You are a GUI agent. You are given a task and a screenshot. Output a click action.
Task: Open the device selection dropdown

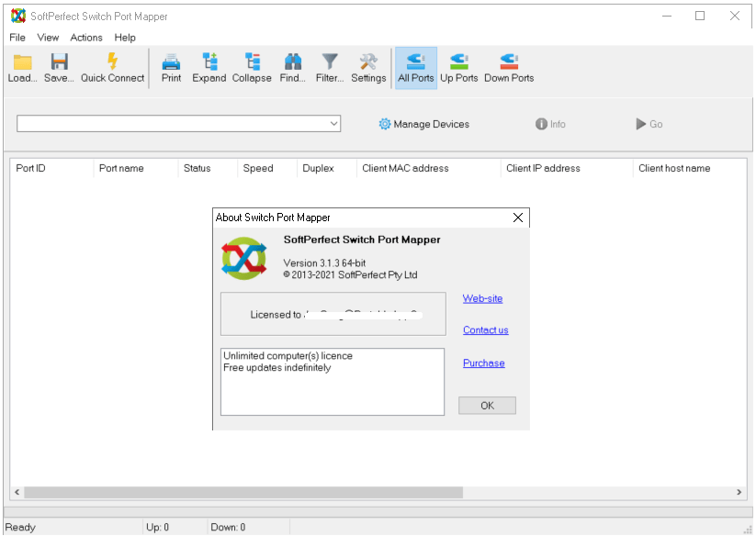[x=333, y=124]
